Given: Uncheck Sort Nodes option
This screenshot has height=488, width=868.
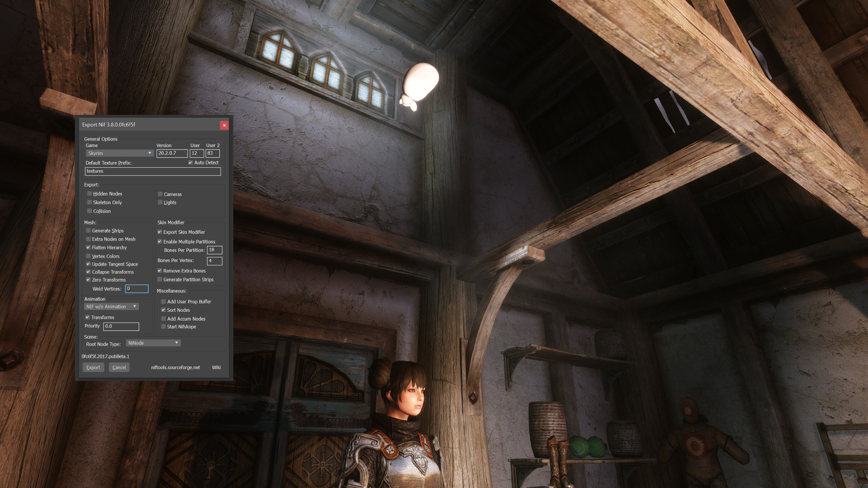Looking at the screenshot, I should pos(164,310).
